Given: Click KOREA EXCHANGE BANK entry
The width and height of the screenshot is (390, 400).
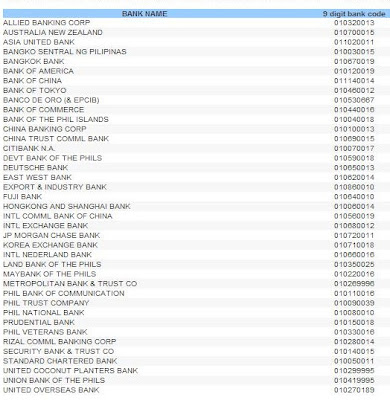Looking at the screenshot, I should click(x=50, y=245).
